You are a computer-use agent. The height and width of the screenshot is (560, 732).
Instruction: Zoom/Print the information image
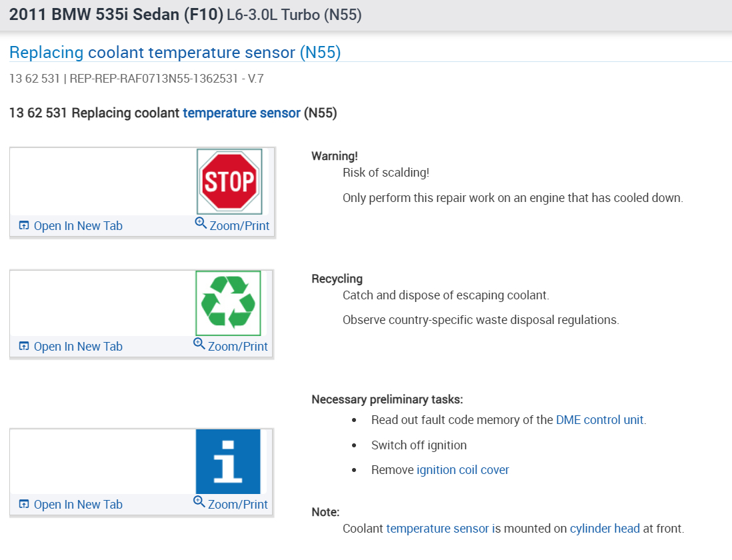click(231, 505)
